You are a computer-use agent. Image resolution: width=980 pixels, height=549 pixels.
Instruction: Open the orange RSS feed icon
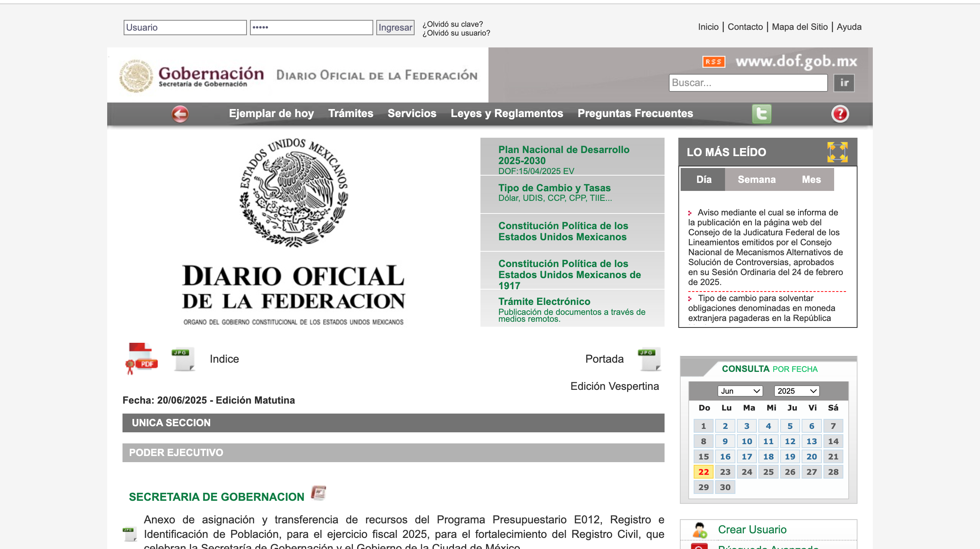tap(714, 62)
